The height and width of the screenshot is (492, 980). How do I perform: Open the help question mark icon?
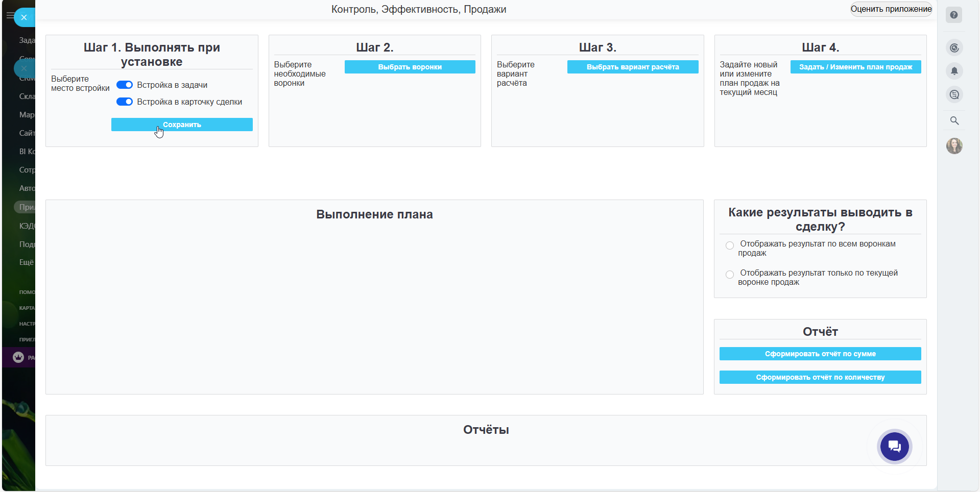pos(954,15)
